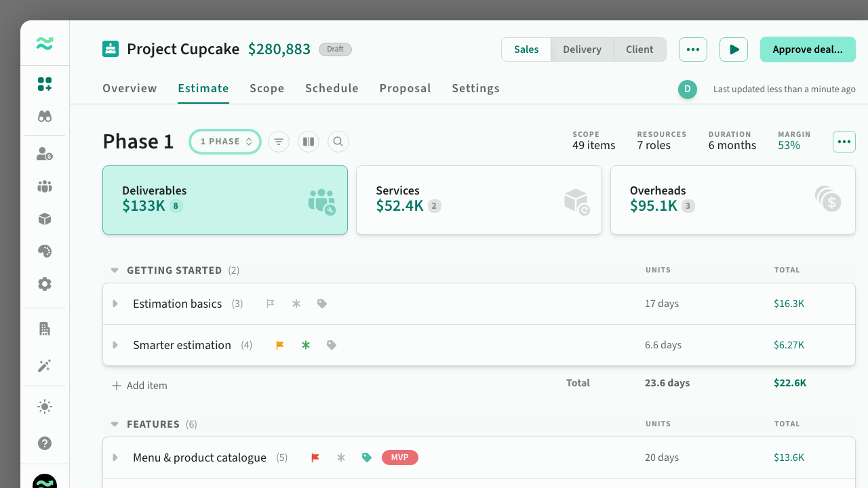The height and width of the screenshot is (488, 868).
Task: Click the magic wand sidebar icon
Action: click(x=45, y=366)
